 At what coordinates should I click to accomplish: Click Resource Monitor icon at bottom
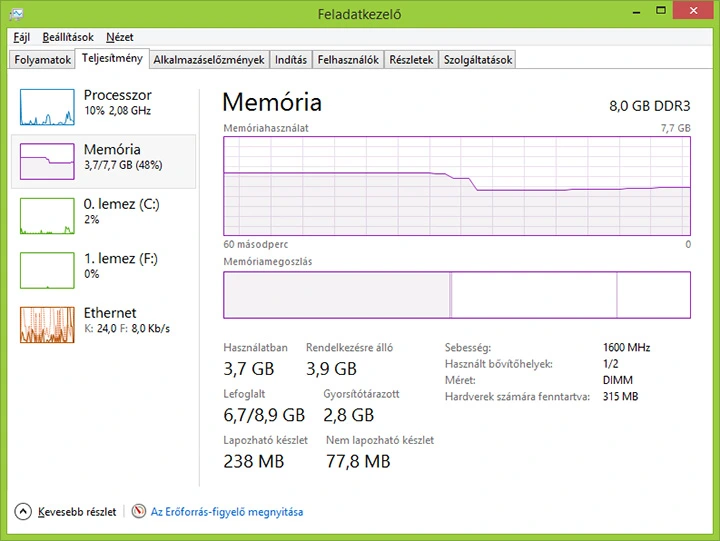[139, 512]
